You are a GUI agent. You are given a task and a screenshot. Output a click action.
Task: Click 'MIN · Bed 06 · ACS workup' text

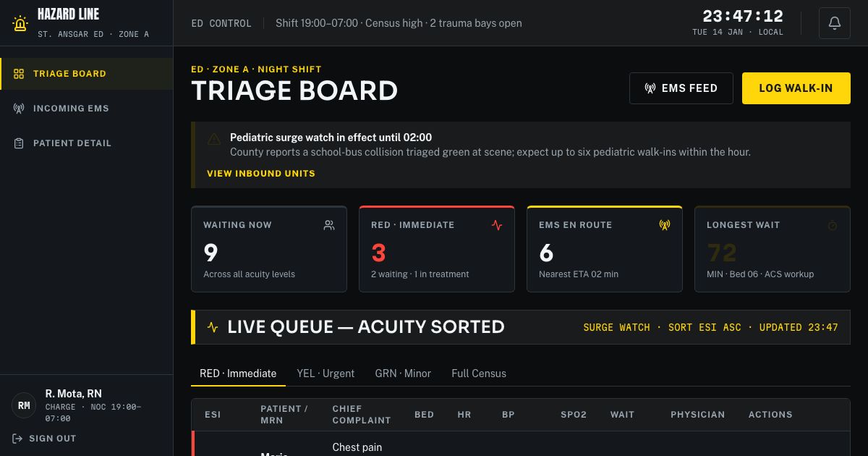coord(760,274)
